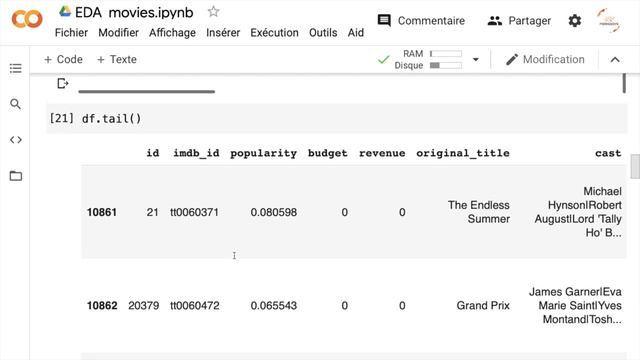Click the cast cell starting with Michael Hynson
Viewport: 640px width, 360px height.
pyautogui.click(x=578, y=212)
